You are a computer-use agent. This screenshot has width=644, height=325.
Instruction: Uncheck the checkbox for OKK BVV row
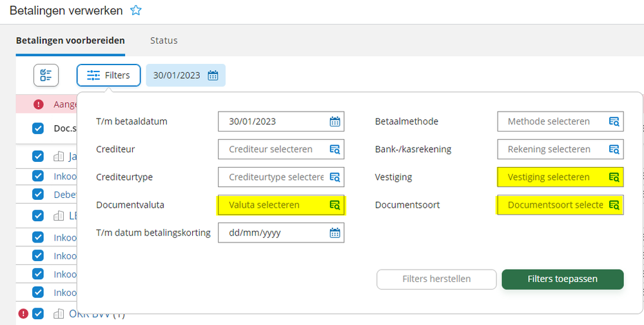[x=38, y=314]
